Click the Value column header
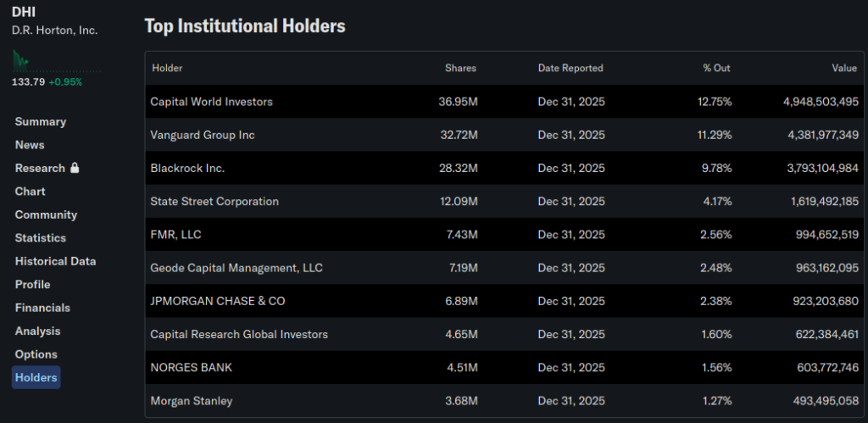Screen dimensions: 868x423 844,68
